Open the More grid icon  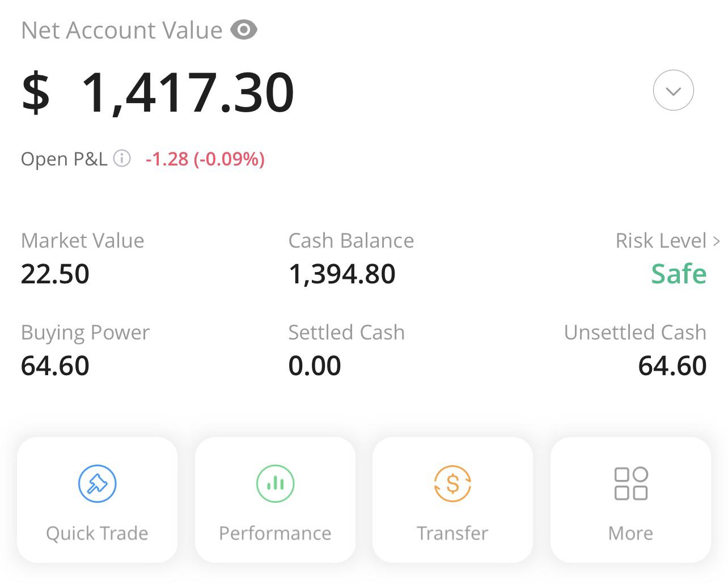click(x=630, y=483)
